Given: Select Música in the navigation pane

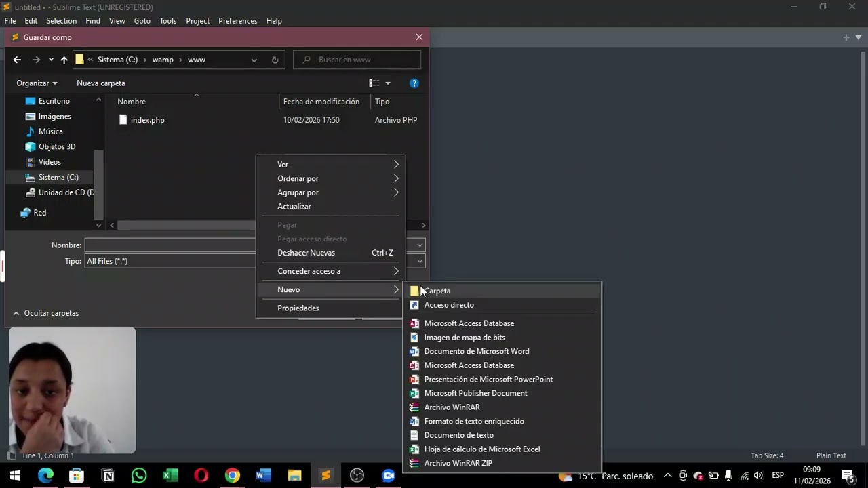Looking at the screenshot, I should point(51,131).
